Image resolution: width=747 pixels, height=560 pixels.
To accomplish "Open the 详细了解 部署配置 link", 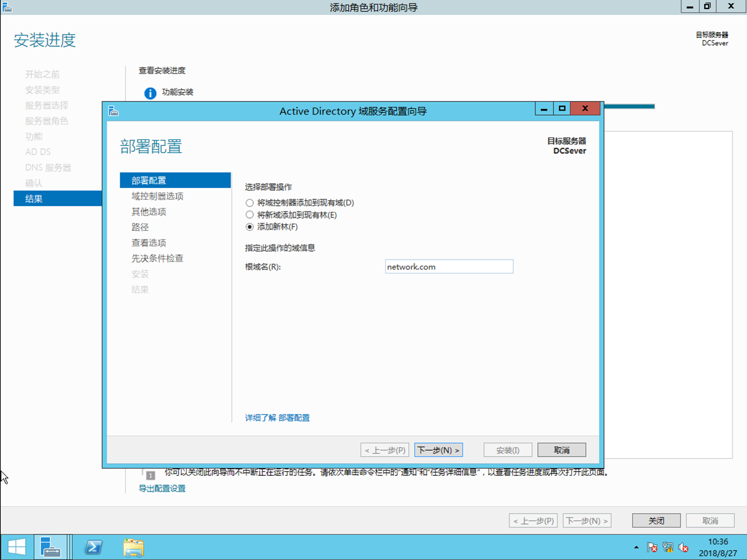I will click(277, 418).
